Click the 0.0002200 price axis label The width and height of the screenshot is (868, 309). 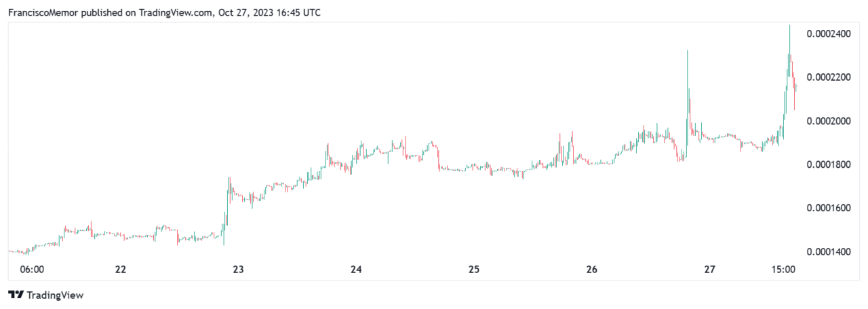pyautogui.click(x=829, y=77)
